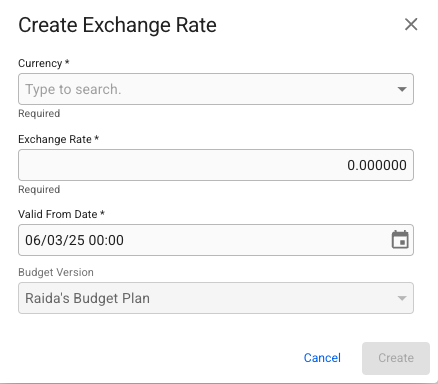Click the Create button
This screenshot has width=438, height=384.
396,358
